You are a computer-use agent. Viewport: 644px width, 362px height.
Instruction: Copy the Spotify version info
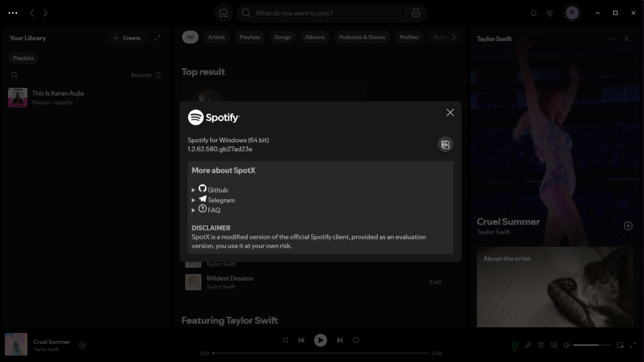[445, 145]
